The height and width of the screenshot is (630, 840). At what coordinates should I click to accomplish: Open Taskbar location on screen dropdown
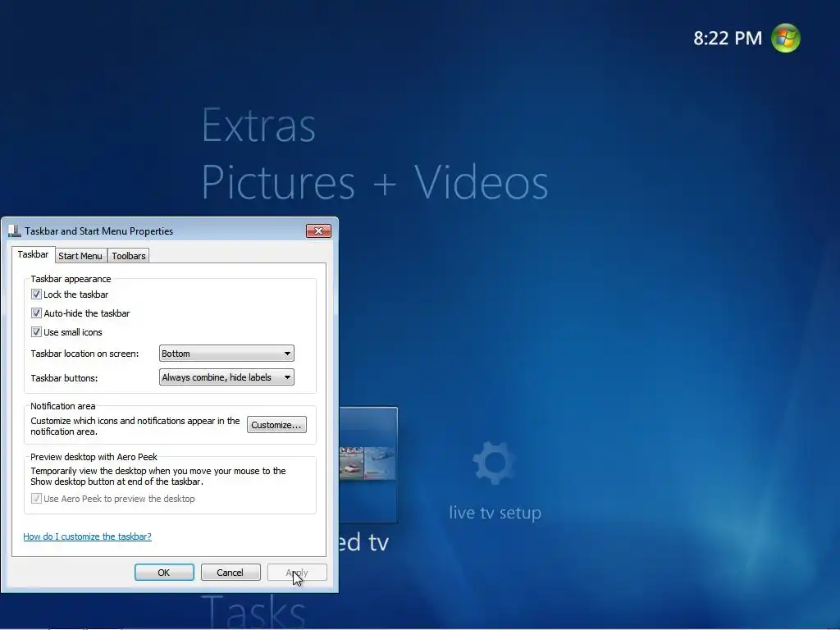pyautogui.click(x=226, y=354)
